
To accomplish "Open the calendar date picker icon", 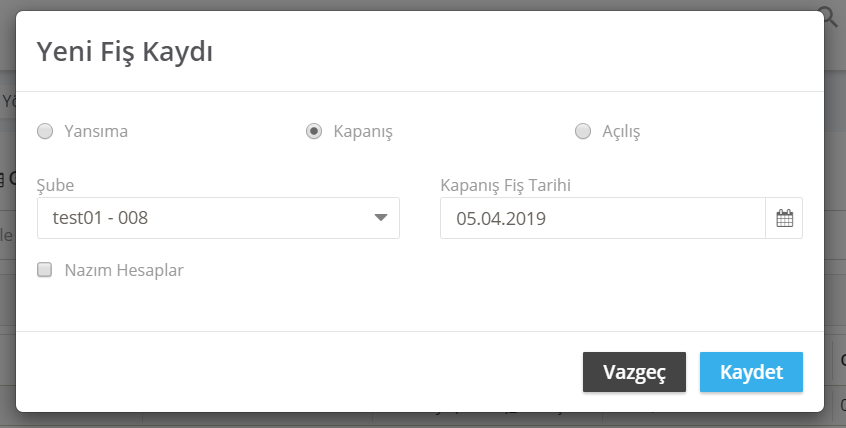I will 784,218.
